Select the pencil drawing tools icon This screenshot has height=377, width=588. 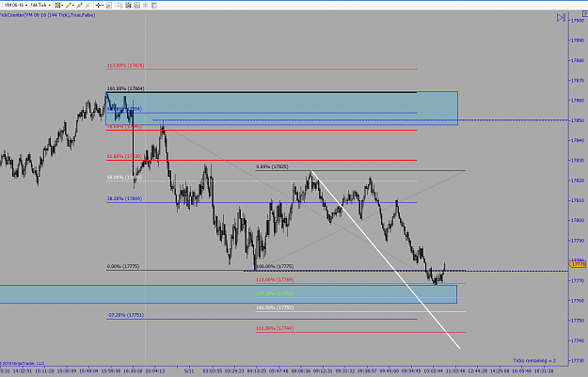tap(69, 6)
